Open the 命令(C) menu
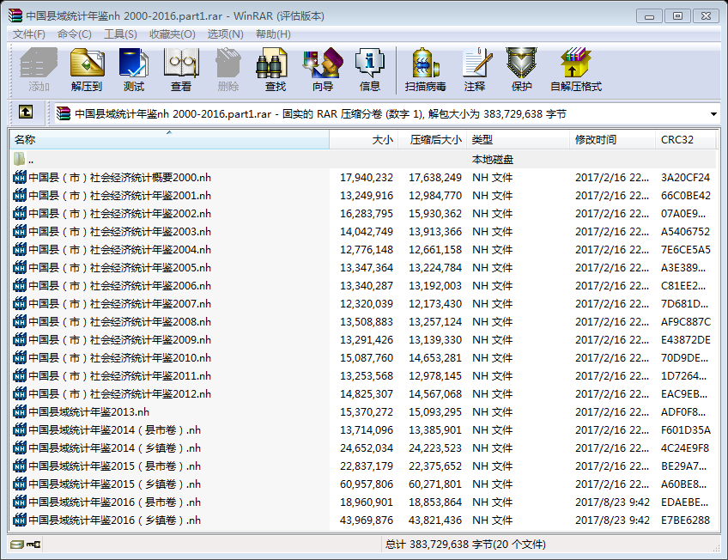 [x=75, y=34]
